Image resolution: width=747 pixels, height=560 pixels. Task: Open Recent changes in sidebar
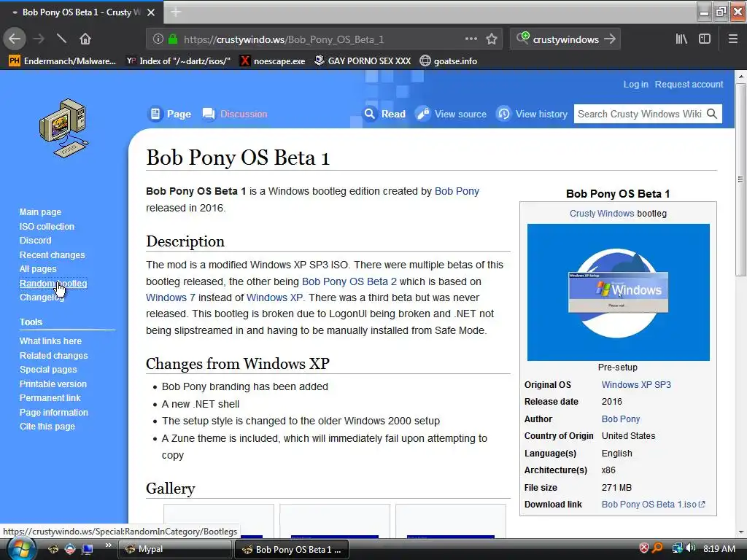[x=52, y=254]
